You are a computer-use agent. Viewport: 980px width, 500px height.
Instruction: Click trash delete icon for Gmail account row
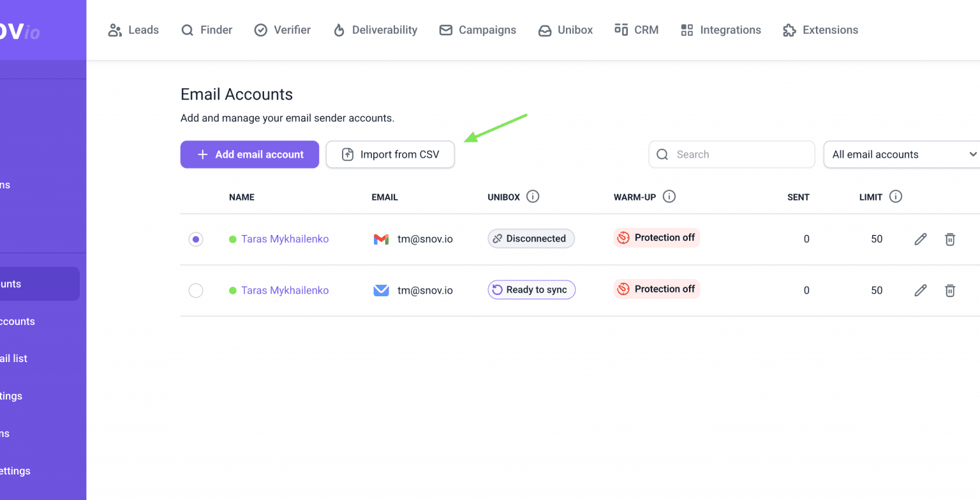click(950, 239)
